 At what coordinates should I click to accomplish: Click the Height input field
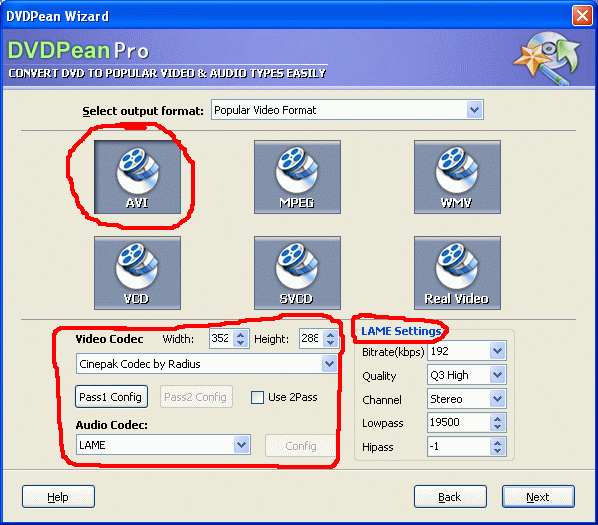[x=311, y=339]
